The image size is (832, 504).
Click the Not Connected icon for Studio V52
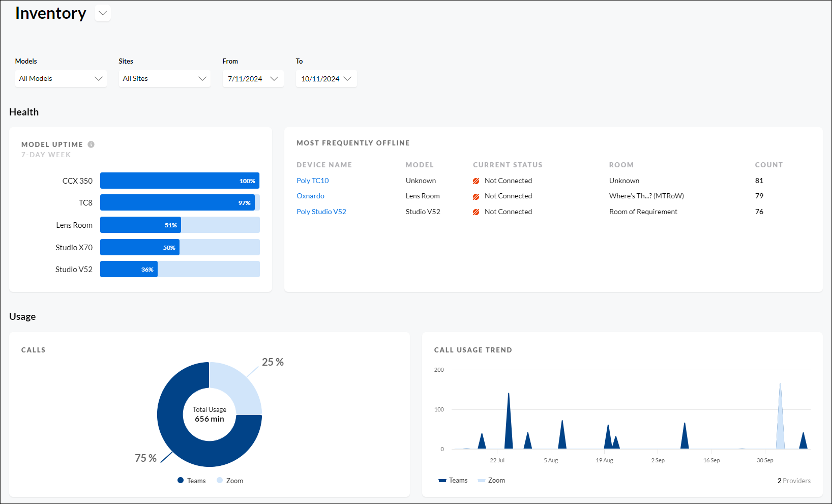point(476,212)
